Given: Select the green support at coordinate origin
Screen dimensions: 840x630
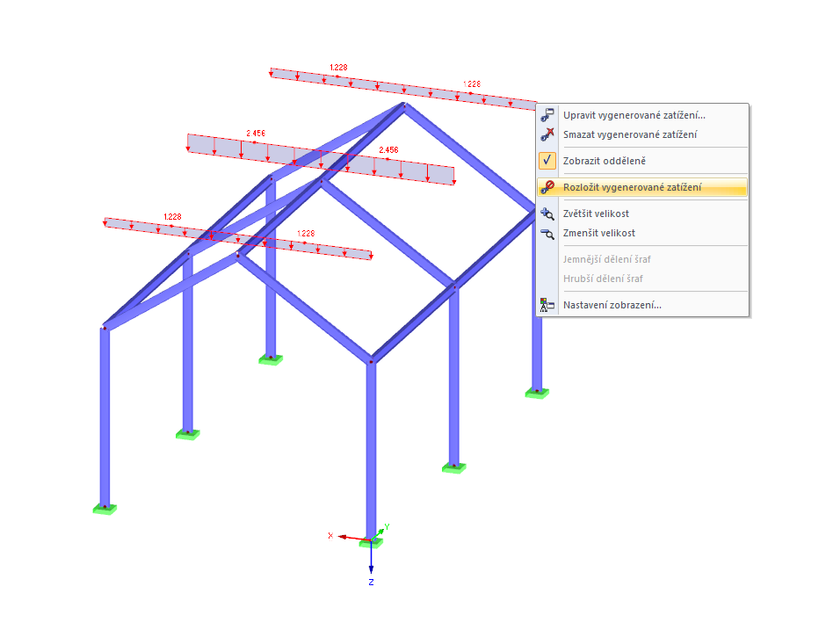Looking at the screenshot, I should [371, 543].
